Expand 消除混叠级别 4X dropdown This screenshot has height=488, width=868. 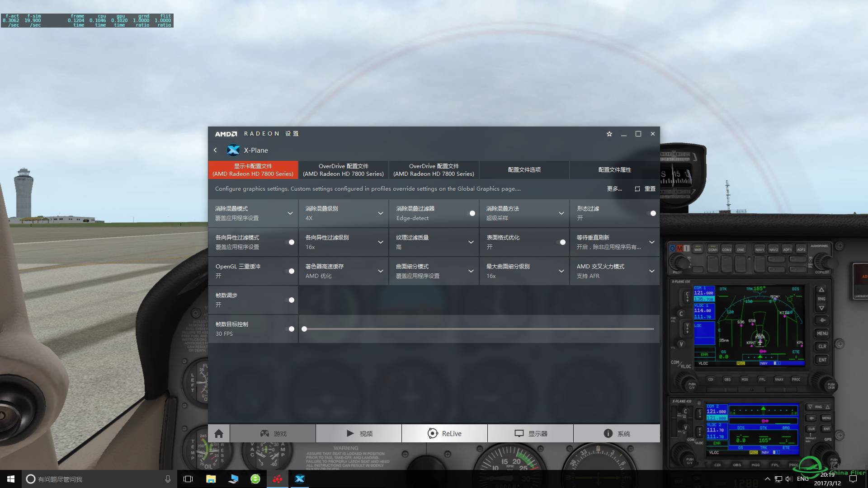click(380, 213)
